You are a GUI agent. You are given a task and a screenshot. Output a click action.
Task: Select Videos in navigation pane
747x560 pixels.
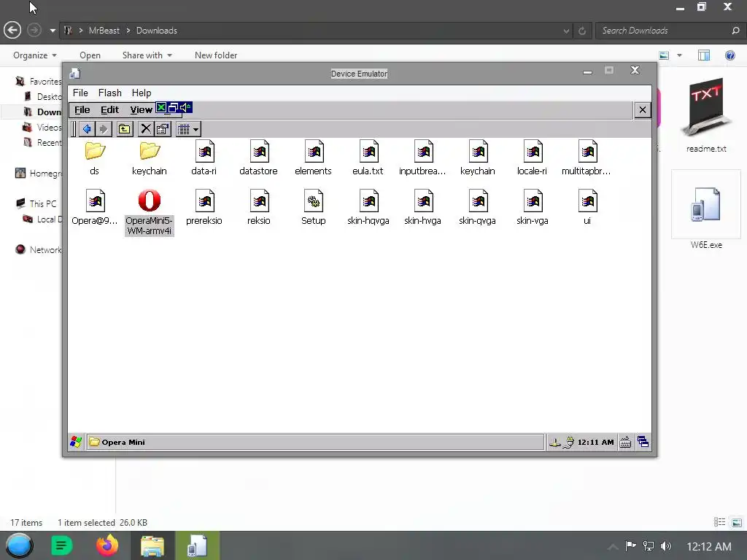pos(49,127)
